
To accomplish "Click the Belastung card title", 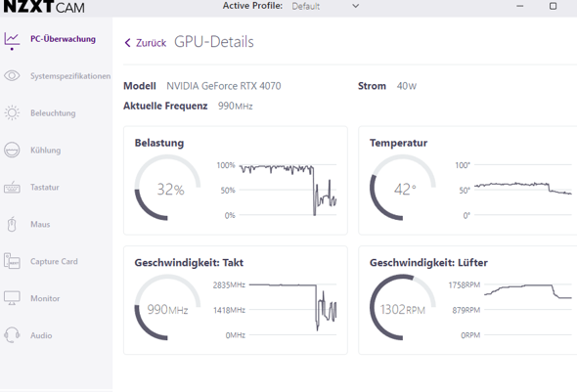I will coord(159,143).
